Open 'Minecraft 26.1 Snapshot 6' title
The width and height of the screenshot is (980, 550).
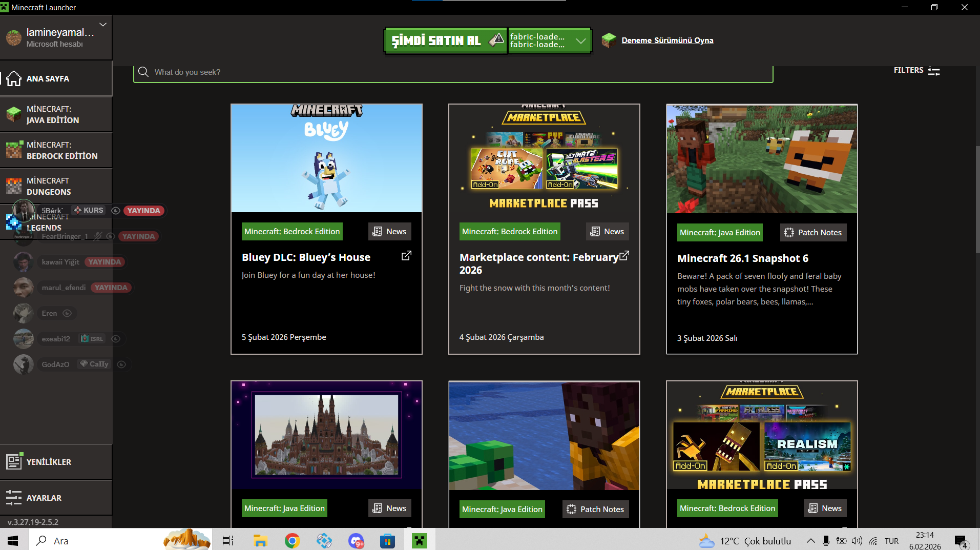coord(743,258)
